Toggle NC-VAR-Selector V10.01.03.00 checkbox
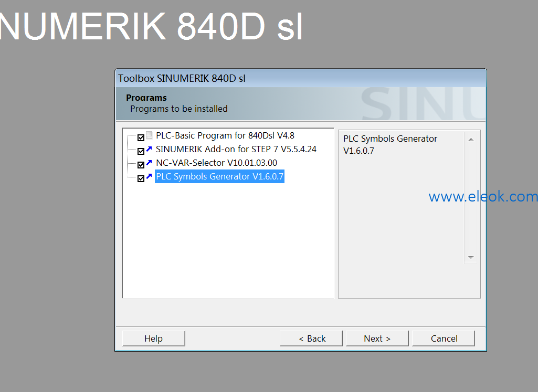This screenshot has width=538, height=392. [x=141, y=165]
